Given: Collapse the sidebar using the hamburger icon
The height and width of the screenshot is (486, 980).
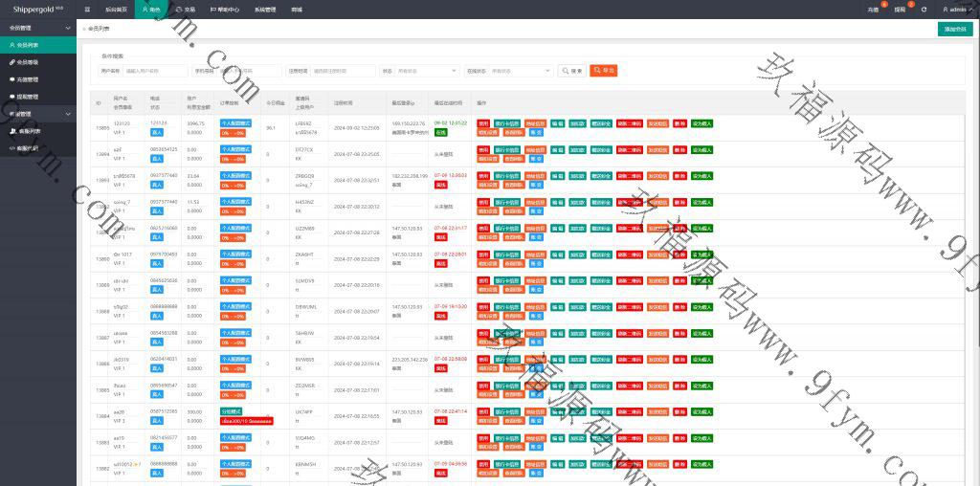Looking at the screenshot, I should tap(87, 9).
